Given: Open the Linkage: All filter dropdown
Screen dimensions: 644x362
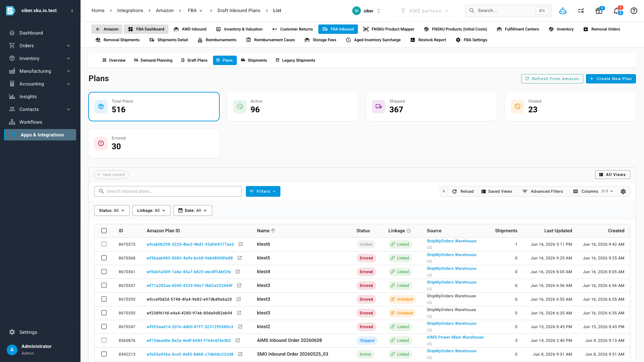Looking at the screenshot, I should click(x=152, y=210).
